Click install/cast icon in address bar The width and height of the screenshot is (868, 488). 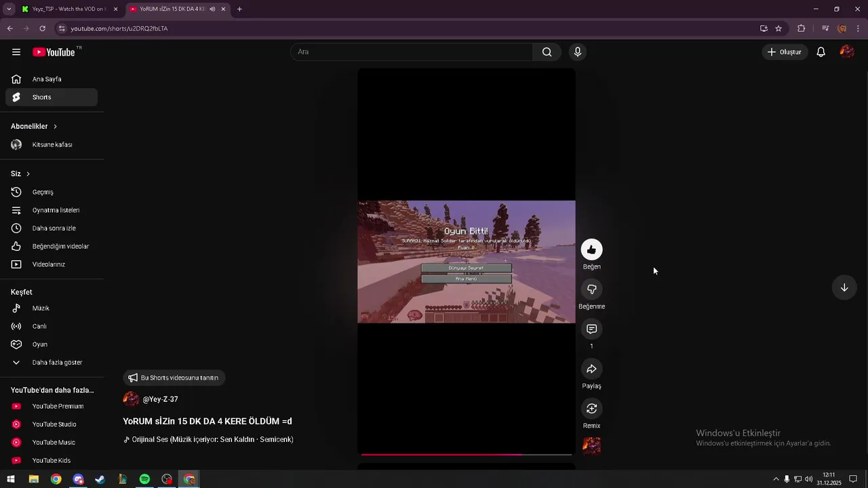pos(764,28)
